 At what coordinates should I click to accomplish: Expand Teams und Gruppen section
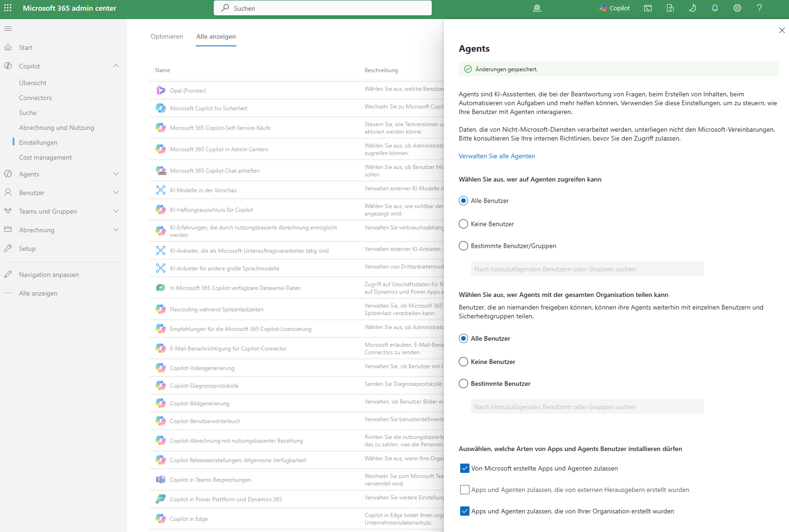pos(116,211)
